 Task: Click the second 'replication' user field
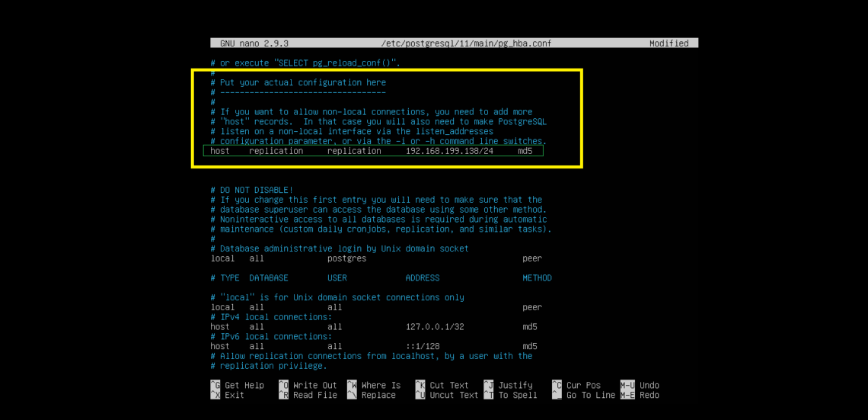[354, 151]
